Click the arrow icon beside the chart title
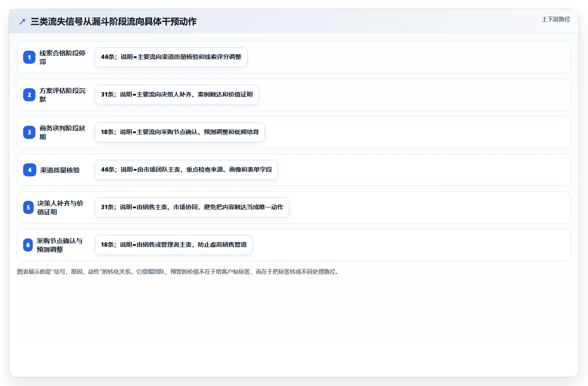Image resolution: width=588 pixels, height=386 pixels. pyautogui.click(x=22, y=22)
